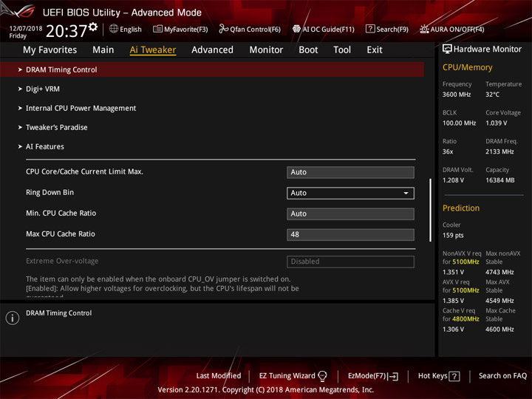The width and height of the screenshot is (532, 399).
Task: Click the English language button
Action: [x=126, y=29]
